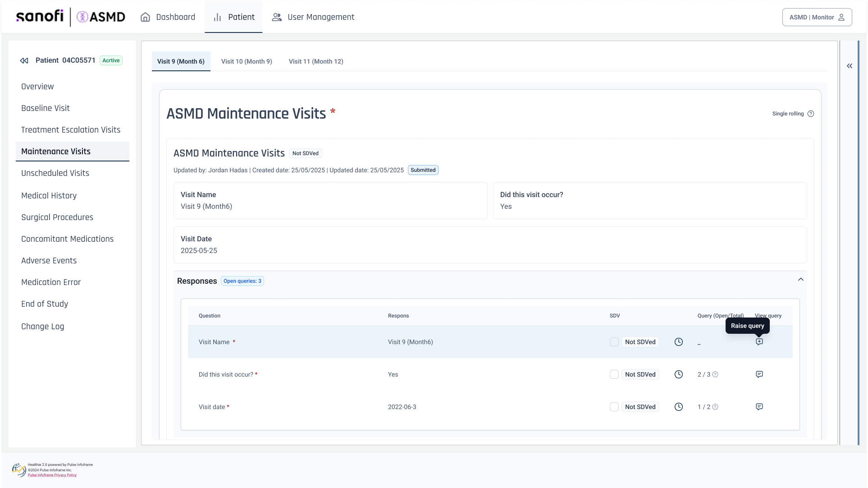Click the Single rolling label
This screenshot has width=868, height=488.
(x=788, y=114)
